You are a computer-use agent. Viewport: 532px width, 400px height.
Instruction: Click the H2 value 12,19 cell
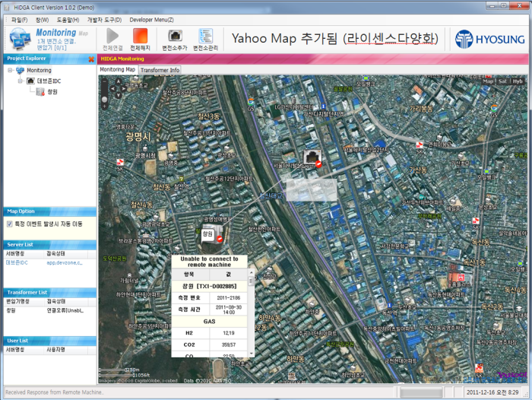[x=229, y=333]
